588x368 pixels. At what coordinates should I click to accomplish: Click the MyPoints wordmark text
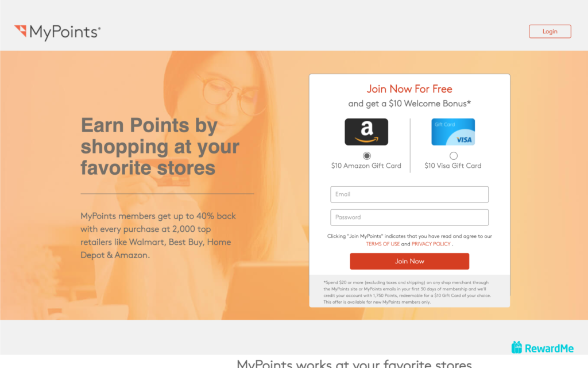coord(65,32)
